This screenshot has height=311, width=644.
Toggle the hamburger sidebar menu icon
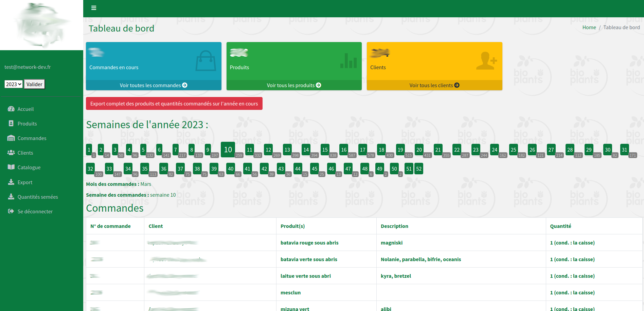(94, 8)
